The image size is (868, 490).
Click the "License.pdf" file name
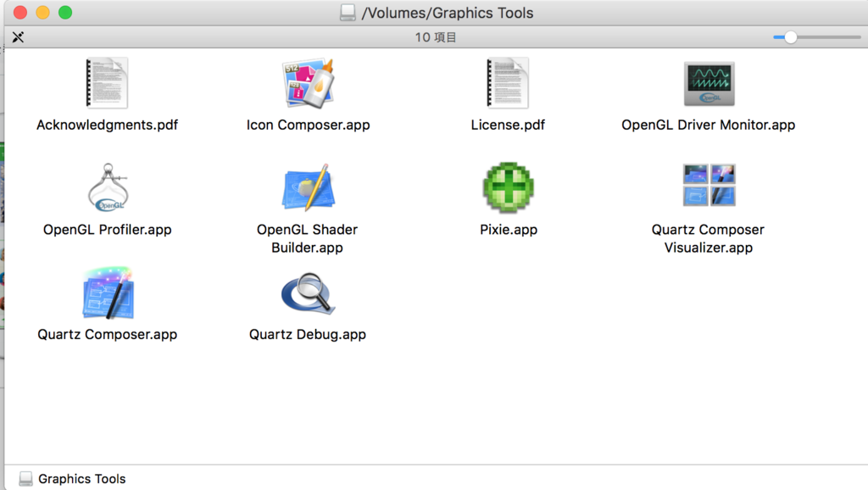[x=508, y=125]
